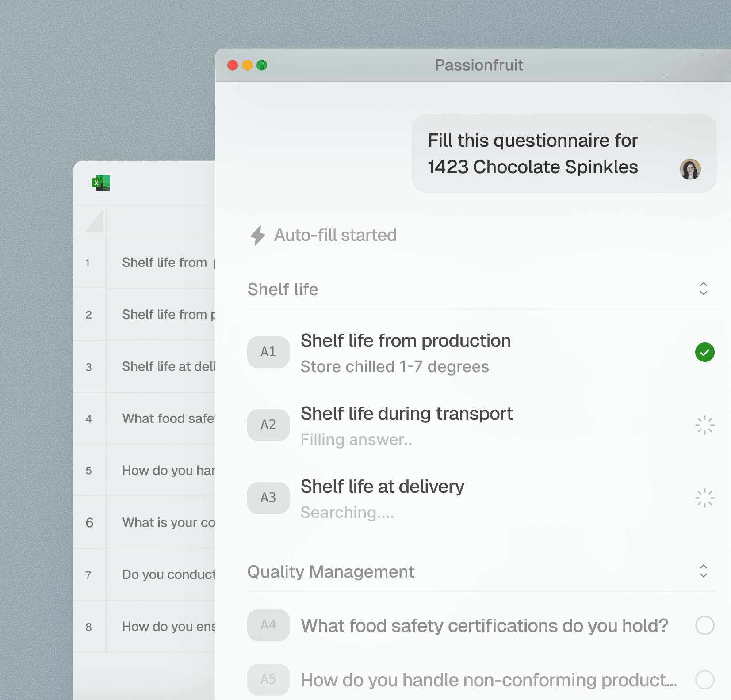The width and height of the screenshot is (731, 700).
Task: Click the lightning bolt Auto-fill icon
Action: coord(258,235)
